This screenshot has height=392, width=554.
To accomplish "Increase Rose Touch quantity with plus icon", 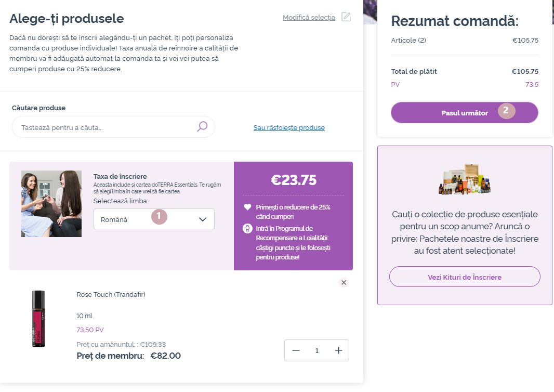I will coord(338,350).
